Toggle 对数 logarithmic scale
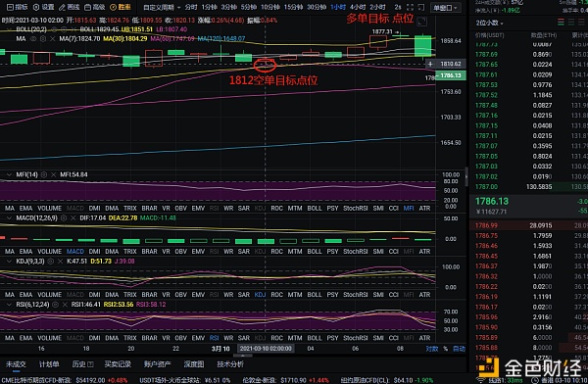This screenshot has height=384, width=588. click(x=431, y=349)
